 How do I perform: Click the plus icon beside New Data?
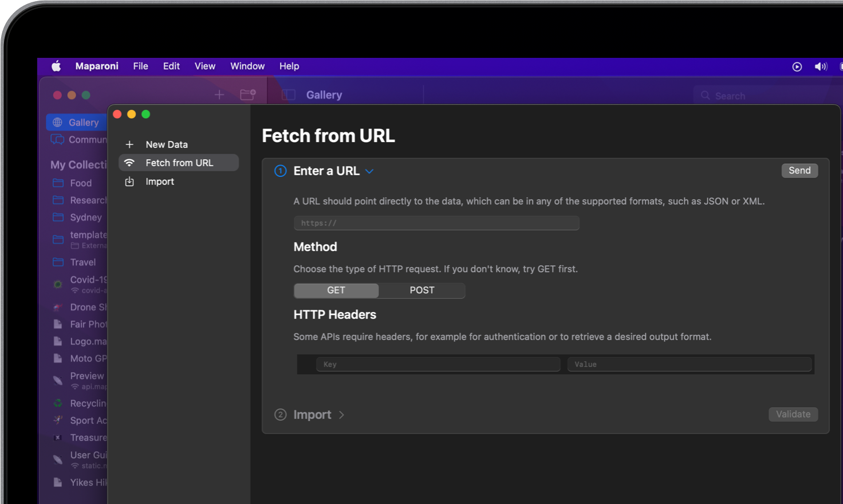click(x=129, y=144)
